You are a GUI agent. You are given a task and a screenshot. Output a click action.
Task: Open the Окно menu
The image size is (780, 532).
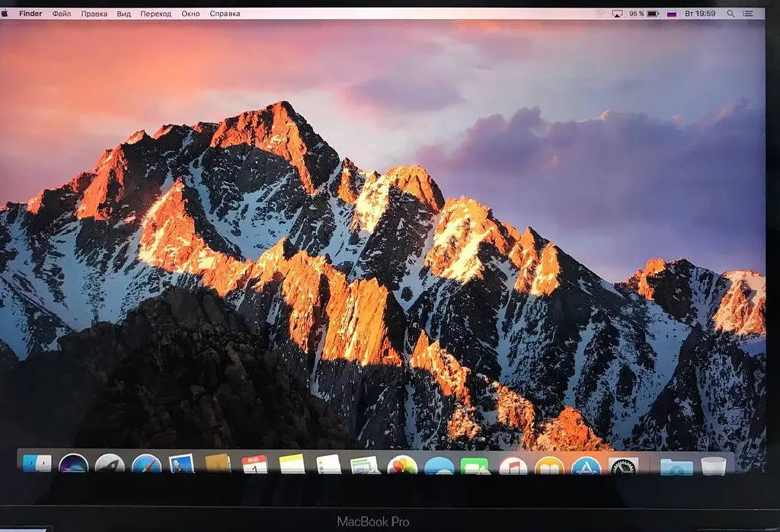[190, 14]
